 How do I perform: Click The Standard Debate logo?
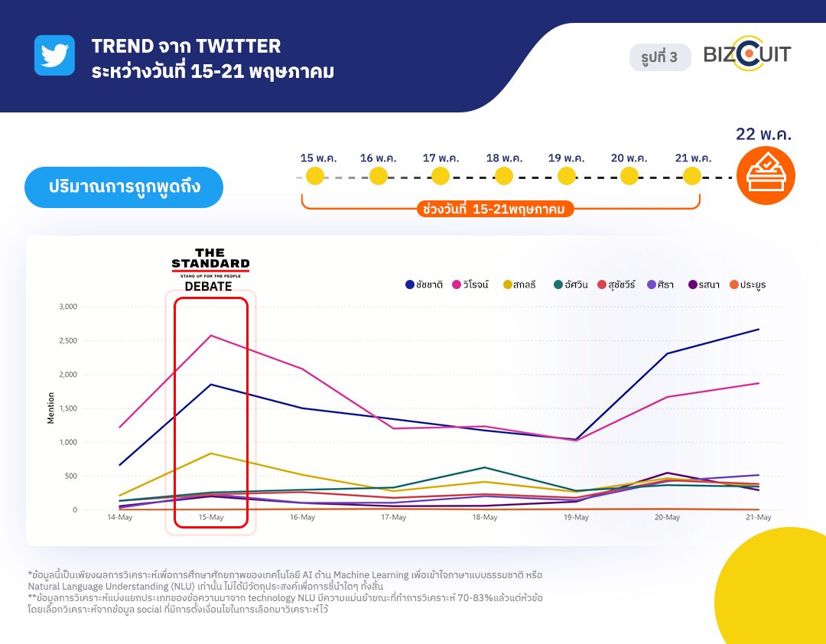210,269
